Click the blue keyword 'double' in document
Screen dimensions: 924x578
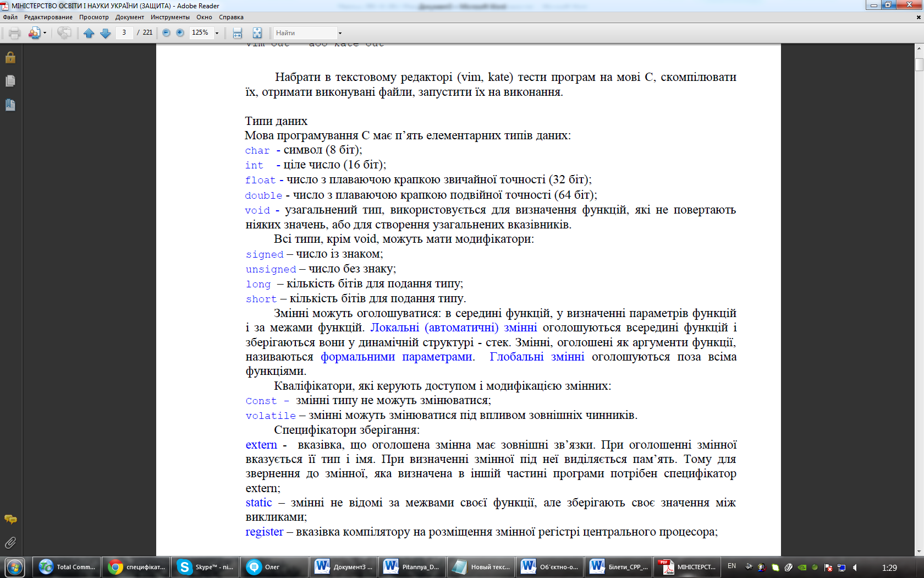(263, 195)
